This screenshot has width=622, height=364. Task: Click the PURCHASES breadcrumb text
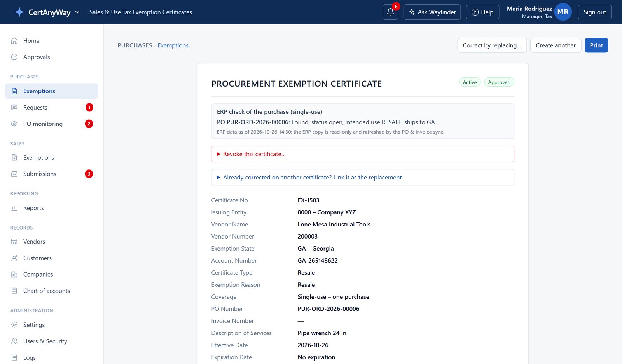tap(135, 45)
